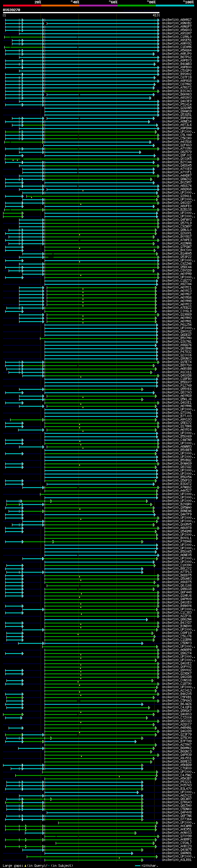This screenshot has height=868, width=197.
Task: Click the end position label 413
Action: (x=155, y=15)
